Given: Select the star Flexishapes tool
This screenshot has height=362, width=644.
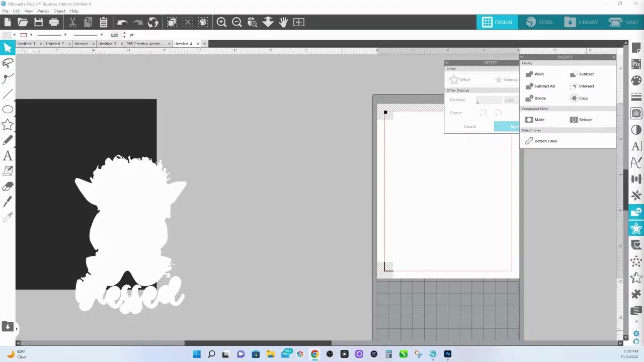Looking at the screenshot, I should pos(8,125).
